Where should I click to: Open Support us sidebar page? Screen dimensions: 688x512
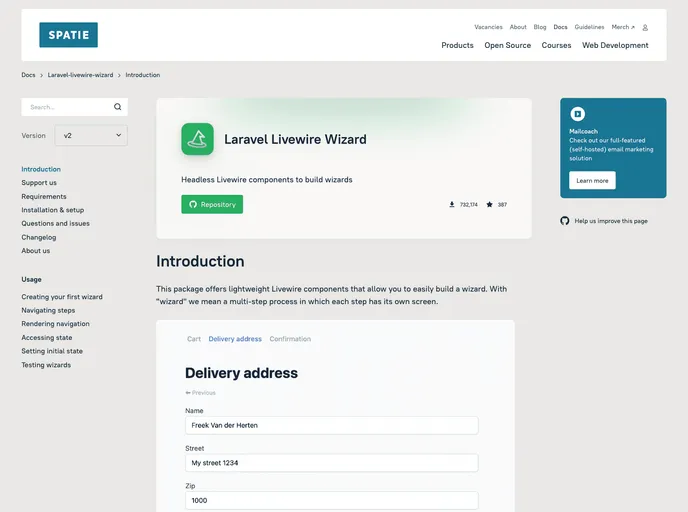pos(39,183)
